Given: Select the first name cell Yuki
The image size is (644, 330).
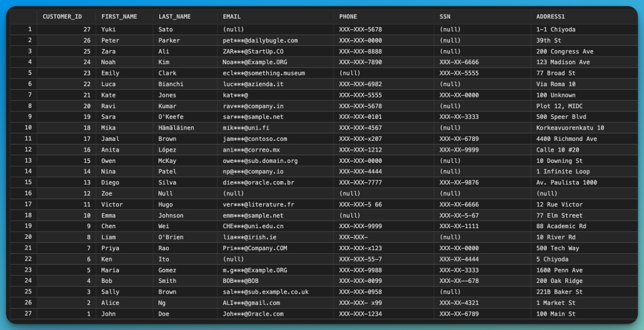Looking at the screenshot, I should (x=108, y=30).
